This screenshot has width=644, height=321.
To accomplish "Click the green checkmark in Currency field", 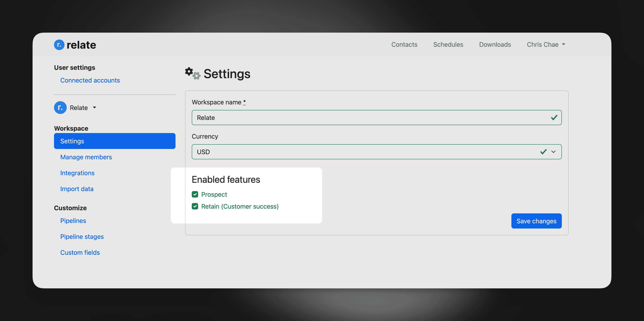I will [543, 152].
